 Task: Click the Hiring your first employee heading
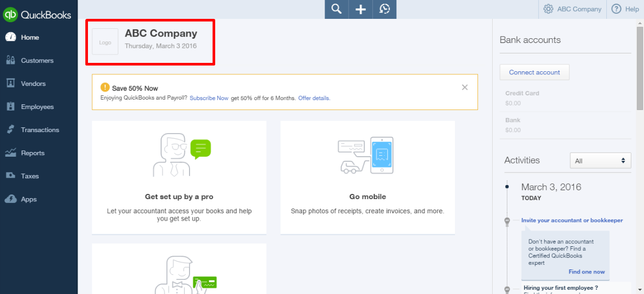click(x=561, y=288)
